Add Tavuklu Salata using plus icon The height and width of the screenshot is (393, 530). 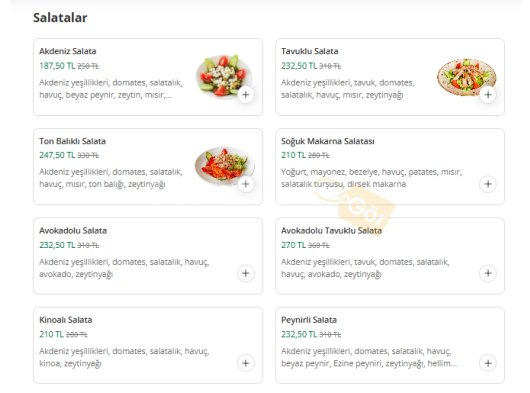(x=488, y=95)
